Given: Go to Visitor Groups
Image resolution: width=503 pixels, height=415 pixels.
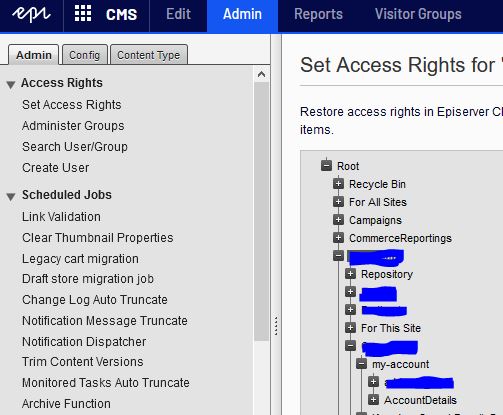Looking at the screenshot, I should pos(418,14).
